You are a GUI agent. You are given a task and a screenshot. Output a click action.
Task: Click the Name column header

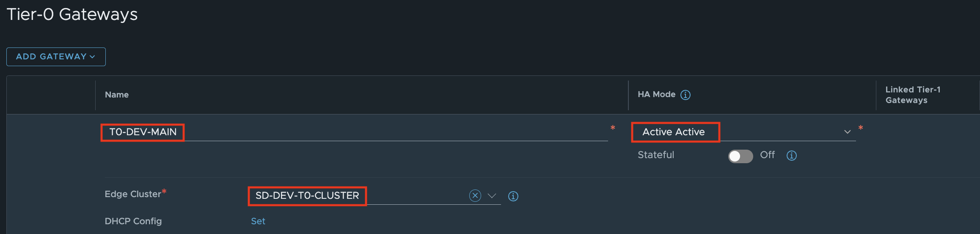click(x=117, y=95)
